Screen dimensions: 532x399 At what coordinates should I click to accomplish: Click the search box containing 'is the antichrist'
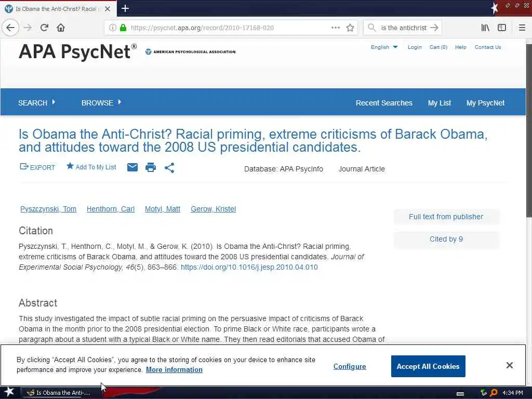(403, 28)
